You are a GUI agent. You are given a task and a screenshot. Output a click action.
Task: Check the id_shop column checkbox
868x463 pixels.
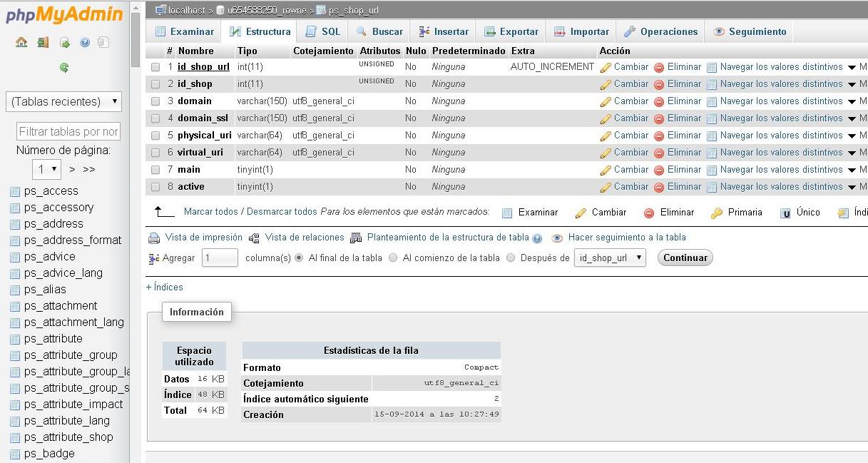click(x=155, y=84)
